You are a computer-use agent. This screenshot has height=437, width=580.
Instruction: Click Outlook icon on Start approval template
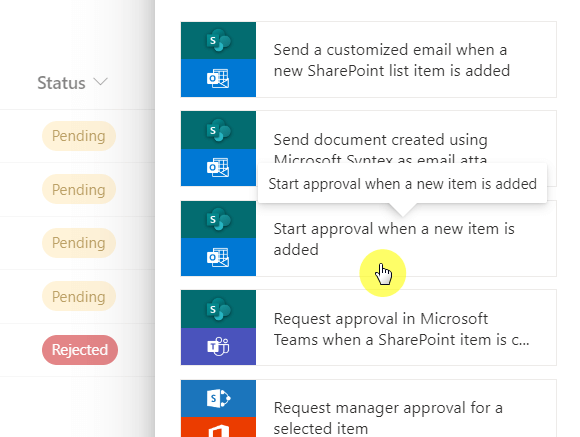[x=218, y=257]
